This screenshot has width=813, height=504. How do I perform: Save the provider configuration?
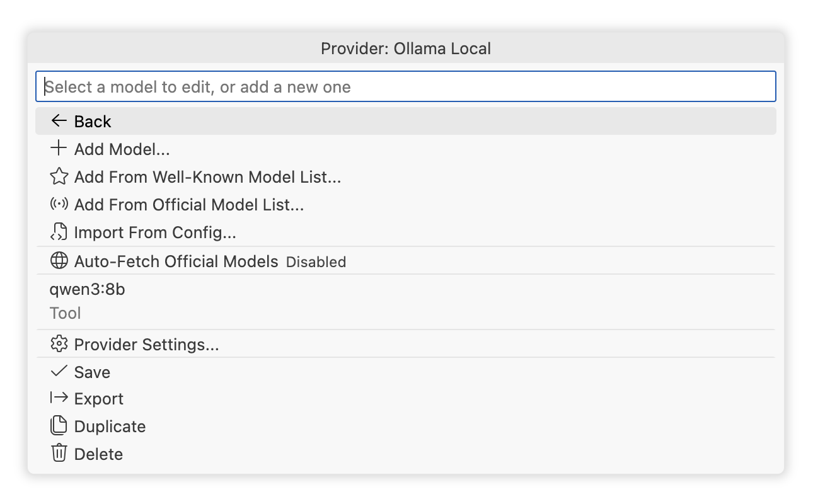(406, 372)
